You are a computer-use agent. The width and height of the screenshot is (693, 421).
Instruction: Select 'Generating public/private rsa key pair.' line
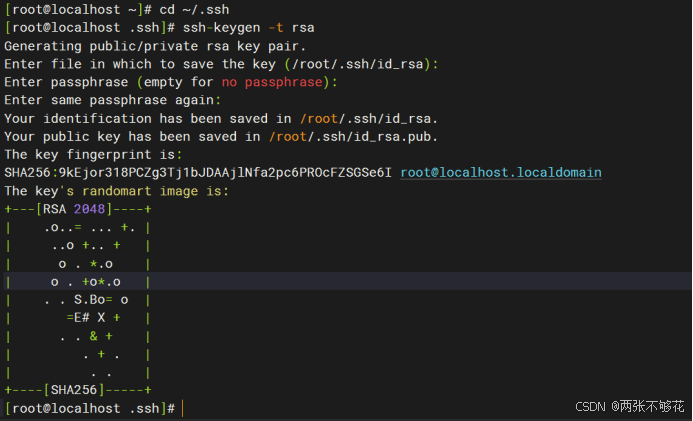155,46
